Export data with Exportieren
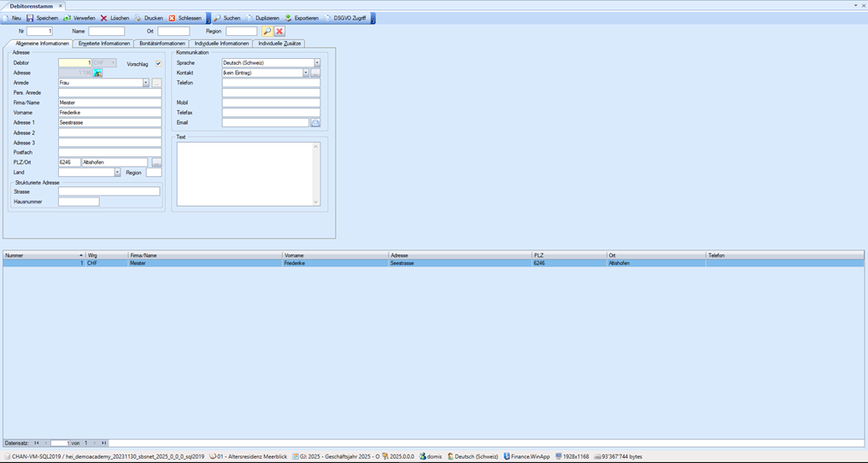This screenshot has height=463, width=868. point(302,18)
